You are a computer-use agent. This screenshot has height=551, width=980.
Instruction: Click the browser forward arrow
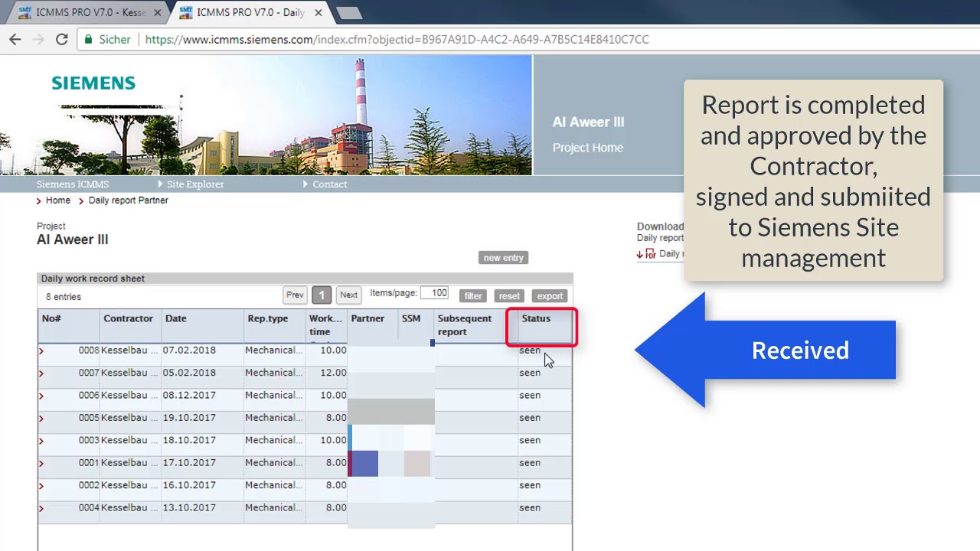38,40
